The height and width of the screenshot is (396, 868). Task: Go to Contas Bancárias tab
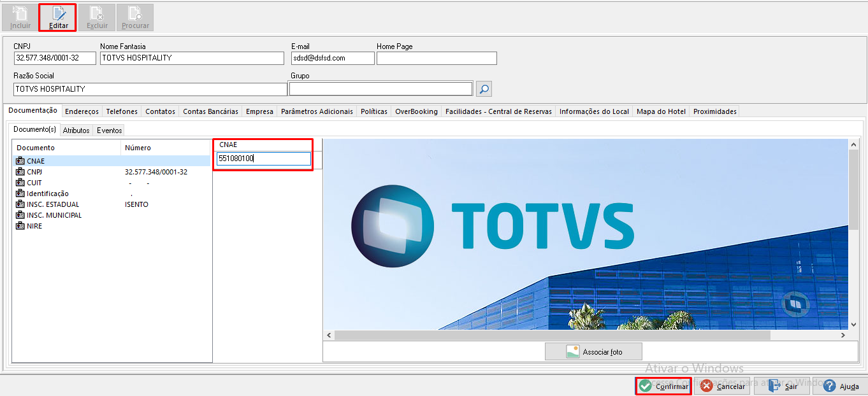(x=210, y=111)
